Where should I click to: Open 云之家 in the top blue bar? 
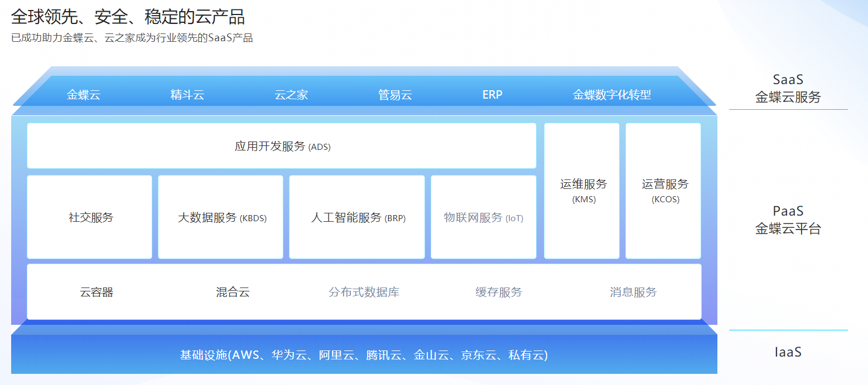[291, 95]
